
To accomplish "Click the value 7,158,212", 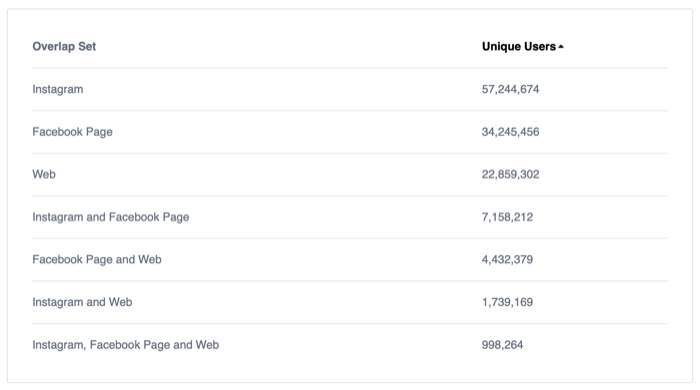I will [507, 217].
